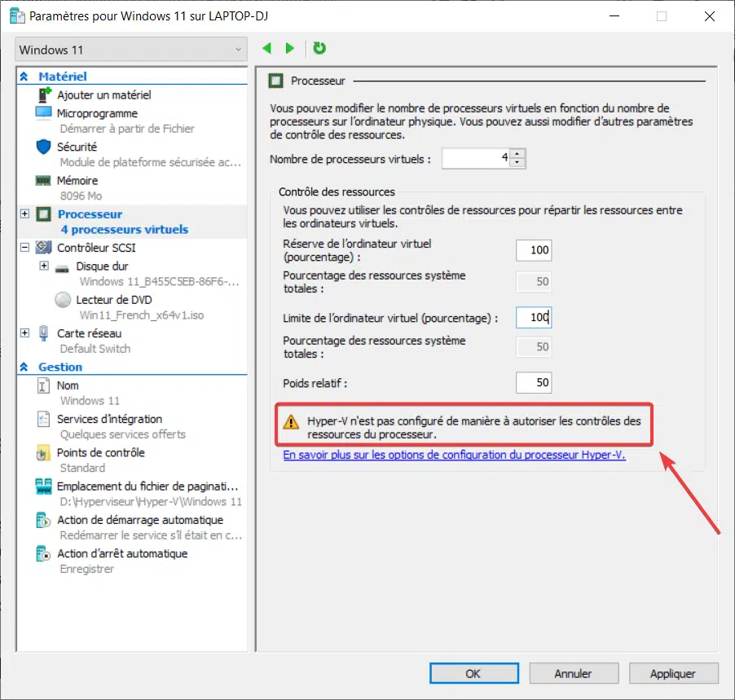Image resolution: width=735 pixels, height=700 pixels.
Task: Select Action d'arrêt automatique item
Action: [x=122, y=553]
